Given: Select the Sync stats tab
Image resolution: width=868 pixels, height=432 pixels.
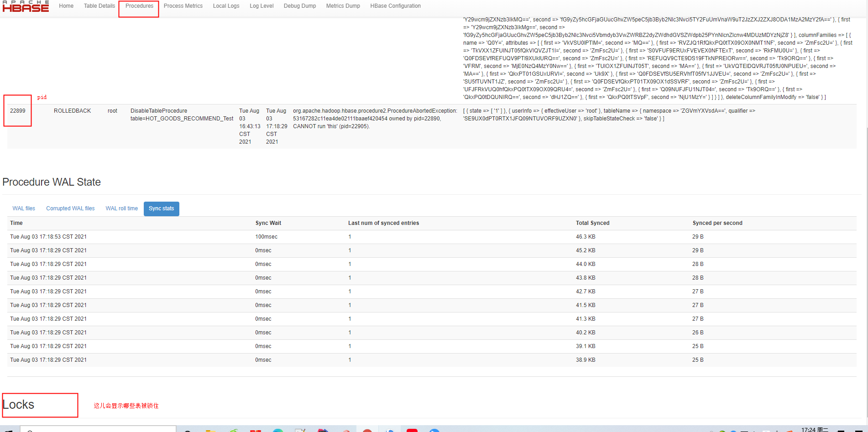Looking at the screenshot, I should [161, 208].
